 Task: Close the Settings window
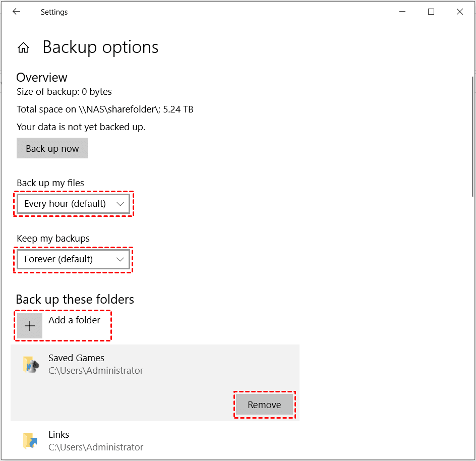459,12
